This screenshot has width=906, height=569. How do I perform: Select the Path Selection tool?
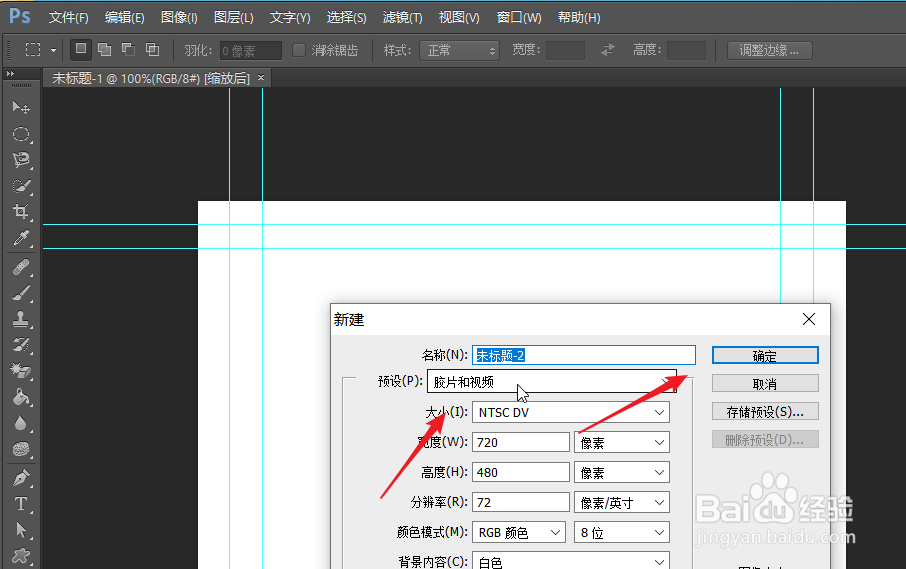(21, 530)
